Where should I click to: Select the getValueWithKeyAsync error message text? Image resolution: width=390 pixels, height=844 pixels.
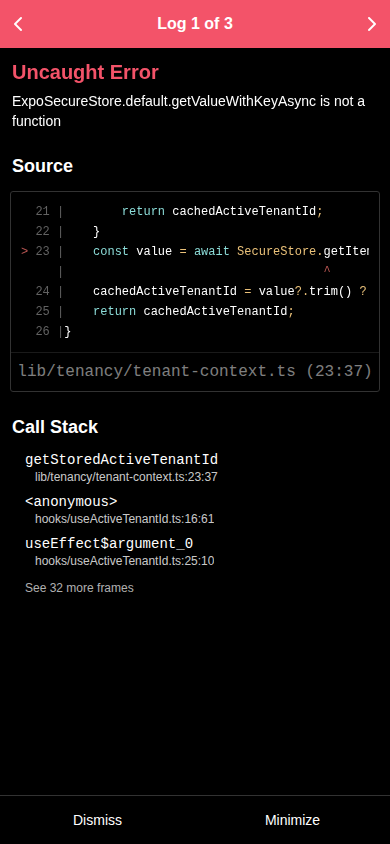click(188, 111)
